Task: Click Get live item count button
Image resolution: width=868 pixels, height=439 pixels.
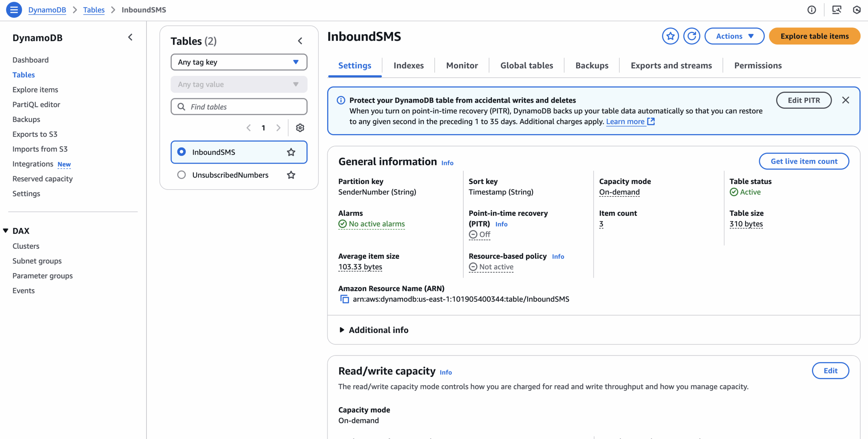Action: coord(804,161)
